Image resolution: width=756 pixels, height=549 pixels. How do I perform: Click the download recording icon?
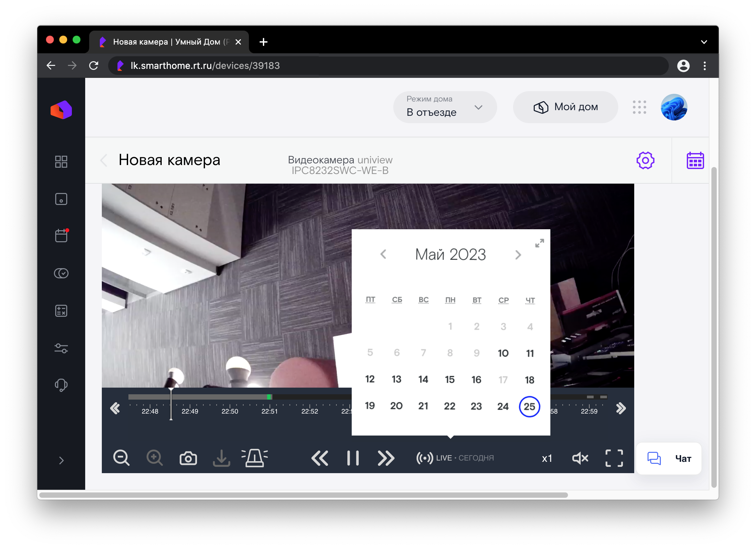click(221, 458)
